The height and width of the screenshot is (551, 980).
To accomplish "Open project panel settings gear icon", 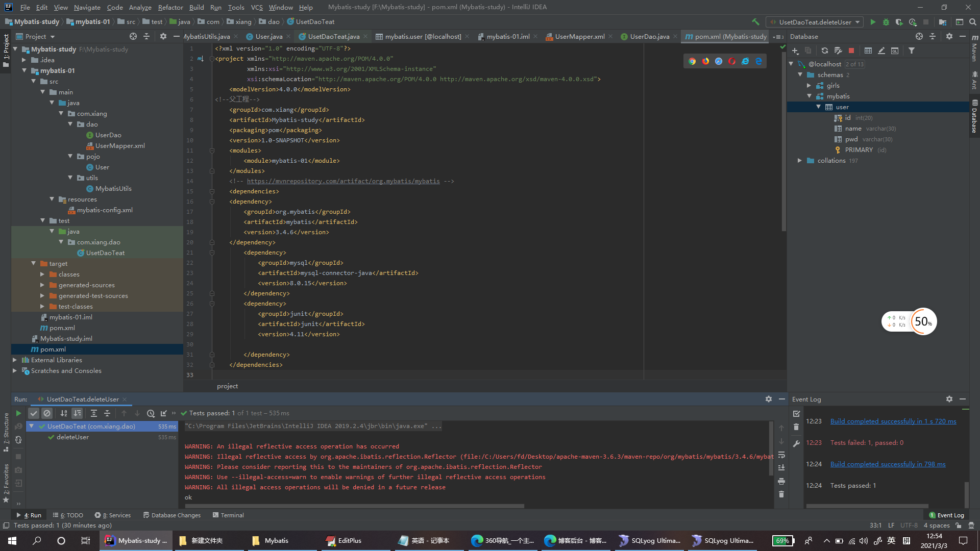I will tap(163, 36).
